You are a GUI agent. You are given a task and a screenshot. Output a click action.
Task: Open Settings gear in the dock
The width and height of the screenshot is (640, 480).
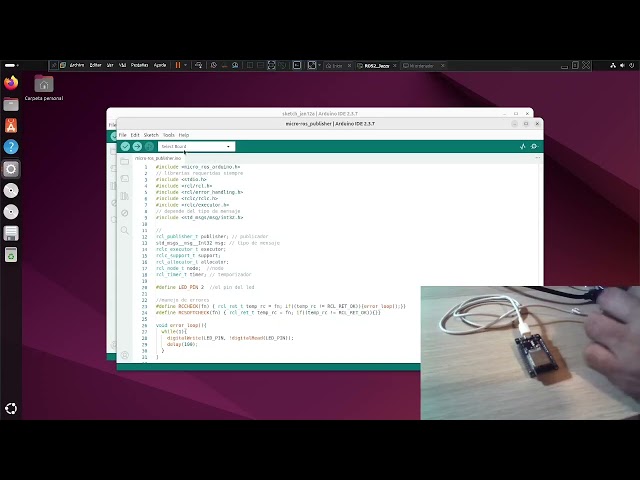pyautogui.click(x=11, y=169)
